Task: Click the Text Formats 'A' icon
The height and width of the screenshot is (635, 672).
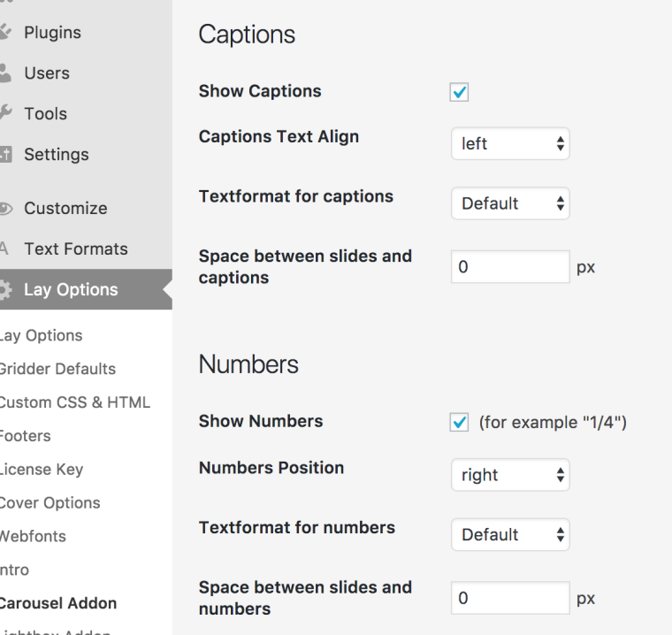Action: [4, 249]
